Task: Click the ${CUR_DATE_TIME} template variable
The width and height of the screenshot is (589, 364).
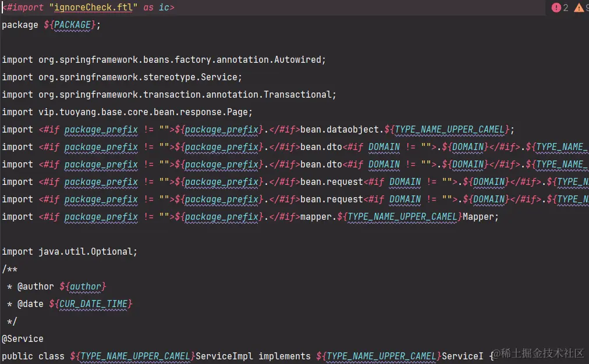Action: pyautogui.click(x=91, y=304)
